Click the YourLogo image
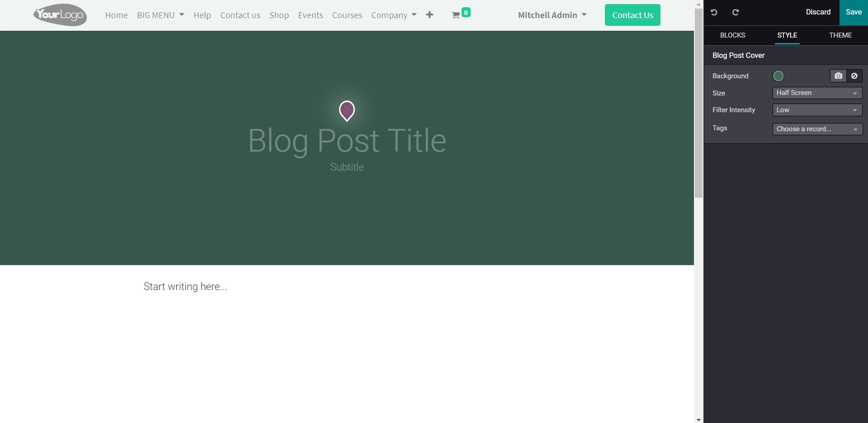The width and height of the screenshot is (868, 423). click(60, 15)
